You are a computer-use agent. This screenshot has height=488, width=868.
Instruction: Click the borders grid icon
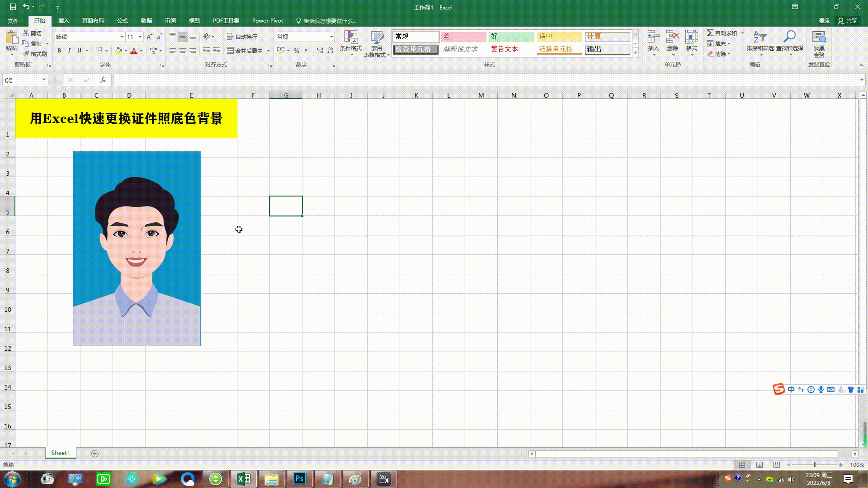99,51
